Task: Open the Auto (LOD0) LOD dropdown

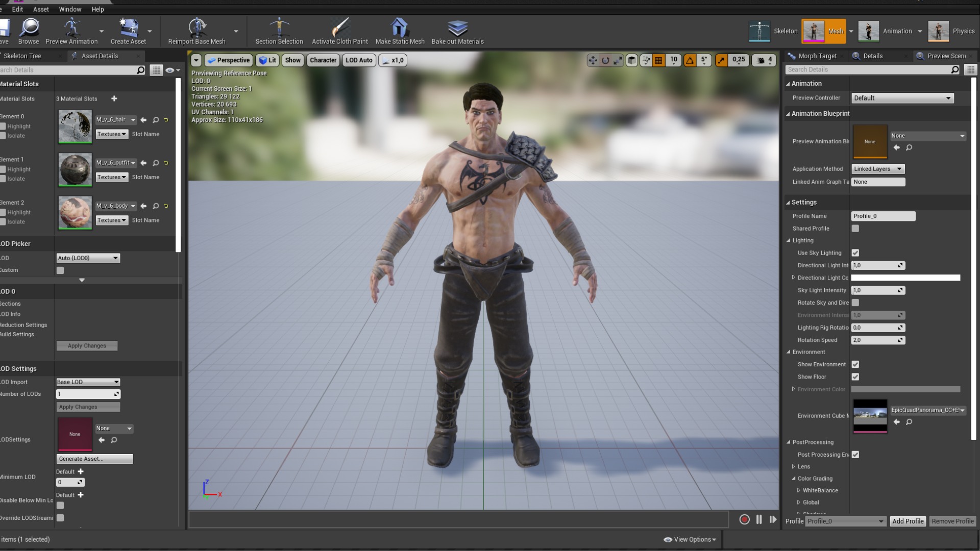Action: coord(88,258)
